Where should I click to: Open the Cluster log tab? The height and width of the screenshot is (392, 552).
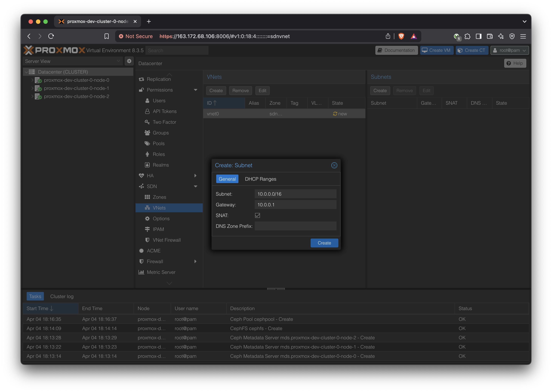62,296
